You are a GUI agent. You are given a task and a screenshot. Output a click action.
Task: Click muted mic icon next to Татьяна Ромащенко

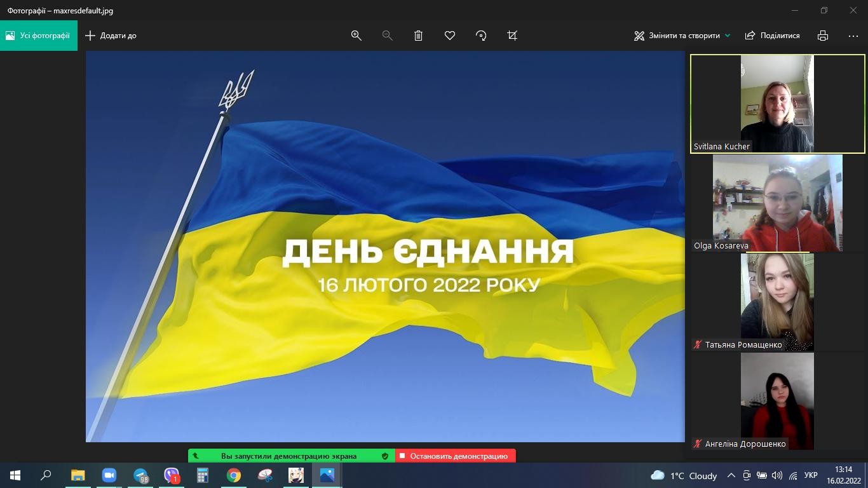698,344
